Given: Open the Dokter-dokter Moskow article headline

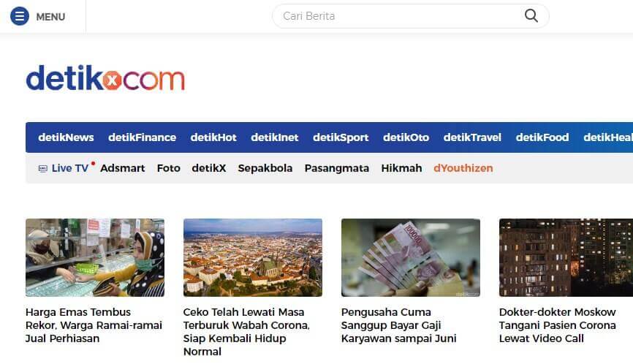Looking at the screenshot, I should point(558,325).
